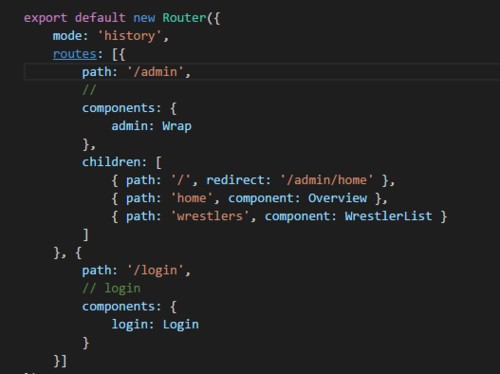Click the 'new' keyword
500x374 pixels.
[144, 18]
